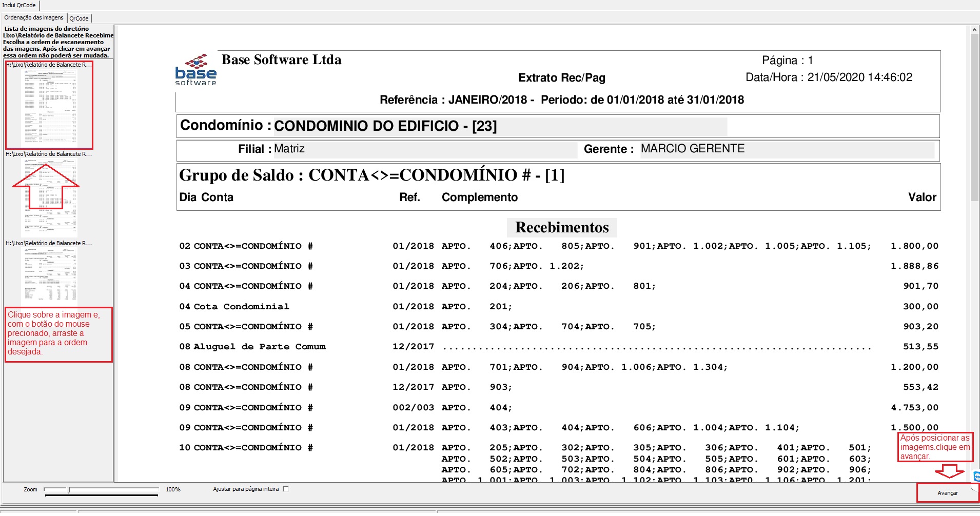Open the Ordenação das imagens tab

(34, 17)
